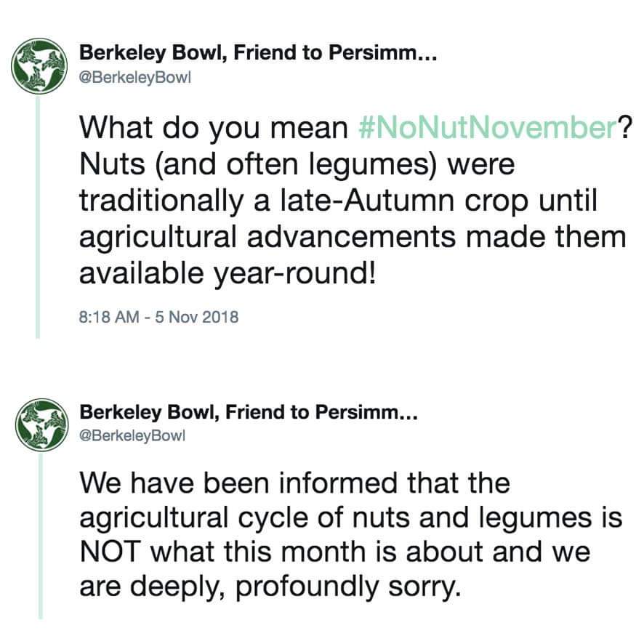Click the 5 Nov 2018 date
This screenshot has height=644, width=644.
pyautogui.click(x=197, y=317)
